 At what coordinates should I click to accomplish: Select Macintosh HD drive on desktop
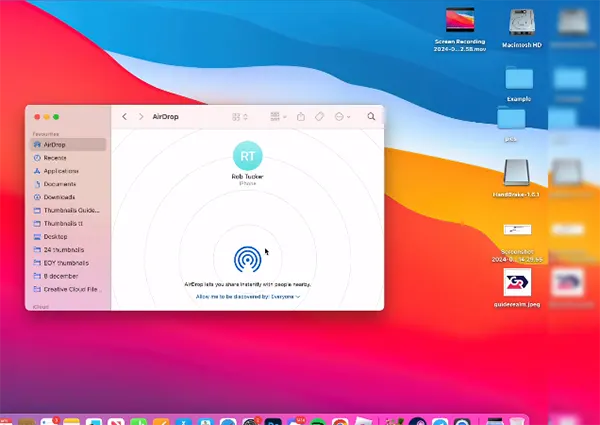tap(522, 29)
